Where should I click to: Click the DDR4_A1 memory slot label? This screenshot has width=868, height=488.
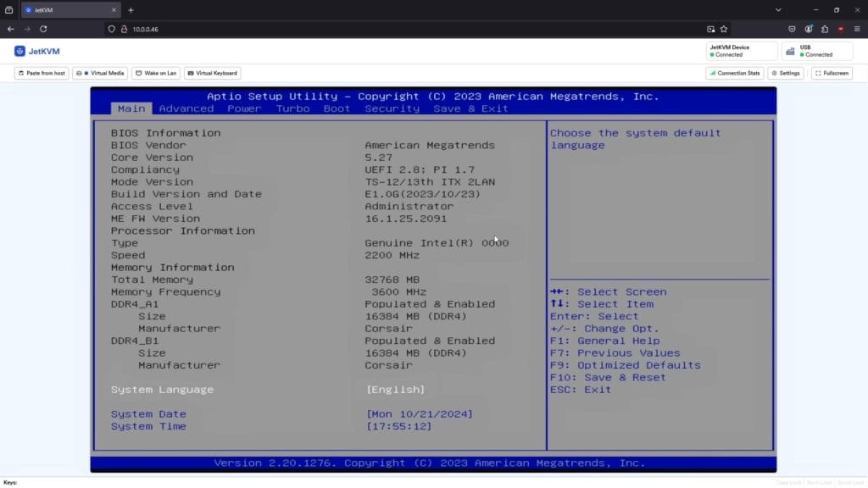135,304
